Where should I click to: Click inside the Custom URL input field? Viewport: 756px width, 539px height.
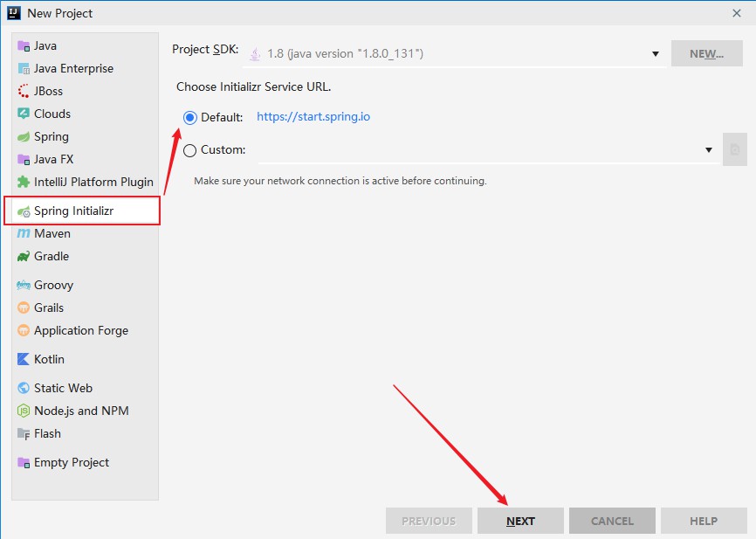[488, 150]
